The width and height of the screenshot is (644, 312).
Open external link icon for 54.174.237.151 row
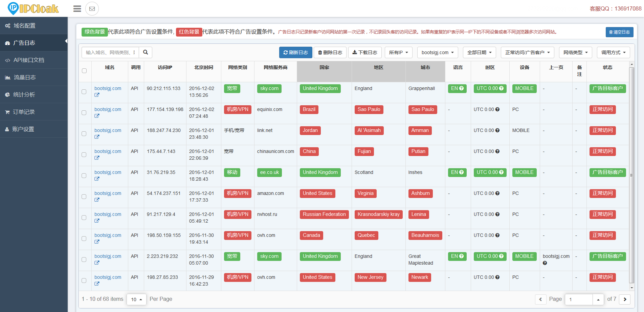(97, 200)
